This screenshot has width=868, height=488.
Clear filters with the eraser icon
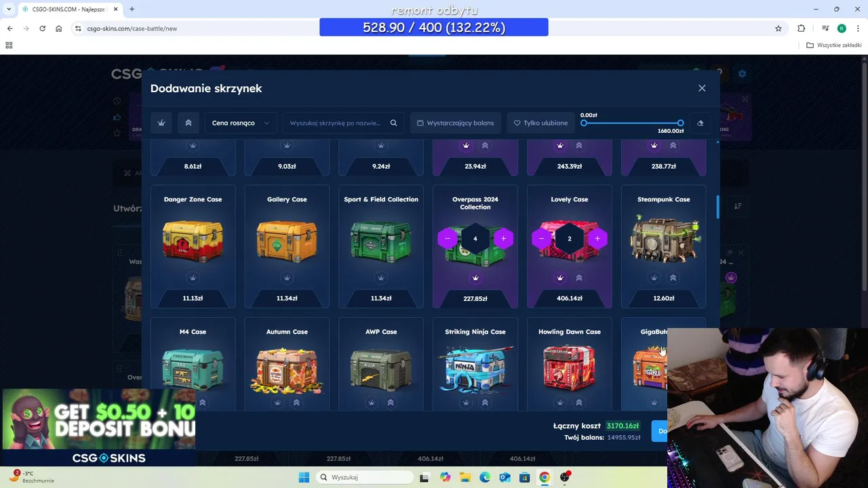[x=701, y=123]
